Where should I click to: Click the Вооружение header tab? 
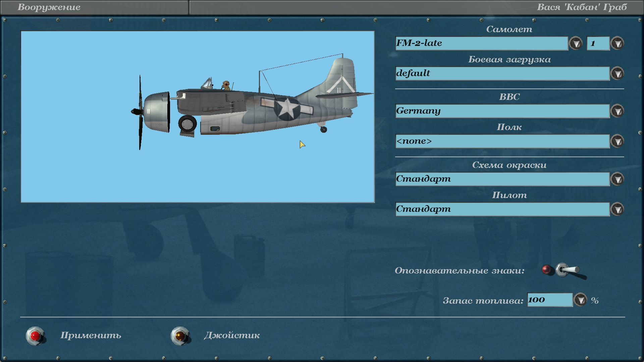49,7
